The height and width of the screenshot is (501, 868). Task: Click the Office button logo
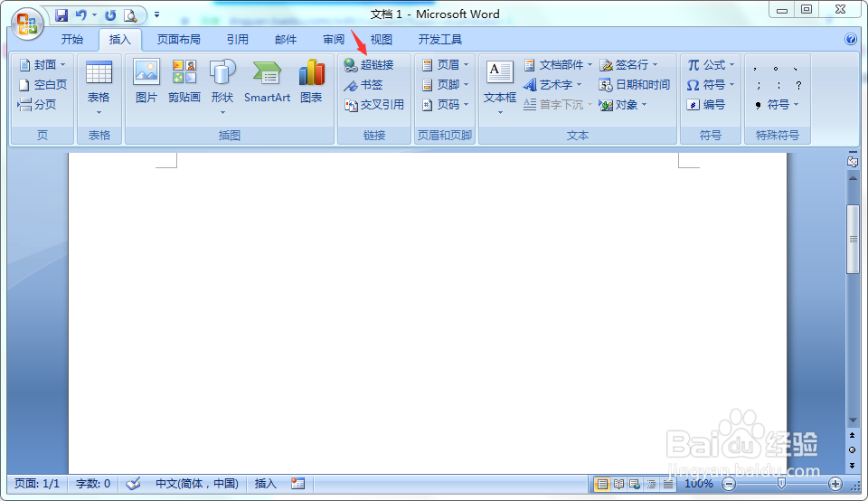click(28, 24)
